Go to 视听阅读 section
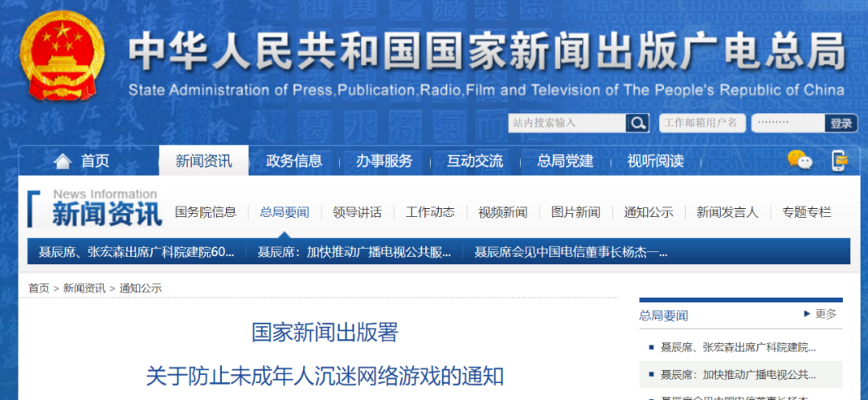Image resolution: width=868 pixels, height=400 pixels. point(656,161)
